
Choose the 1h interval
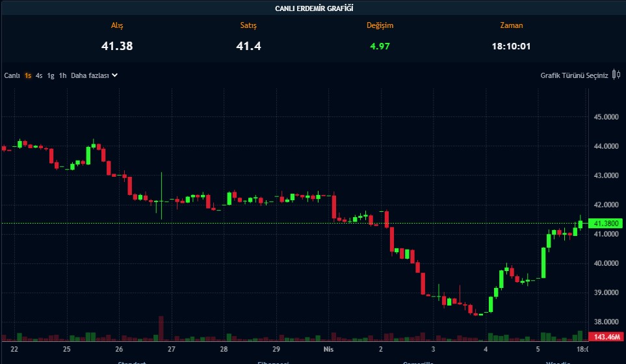tap(62, 75)
